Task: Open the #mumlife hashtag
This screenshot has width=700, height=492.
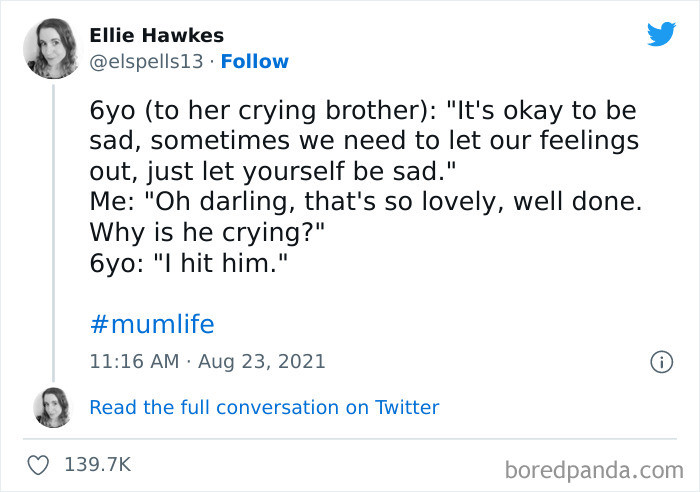Action: coord(152,324)
